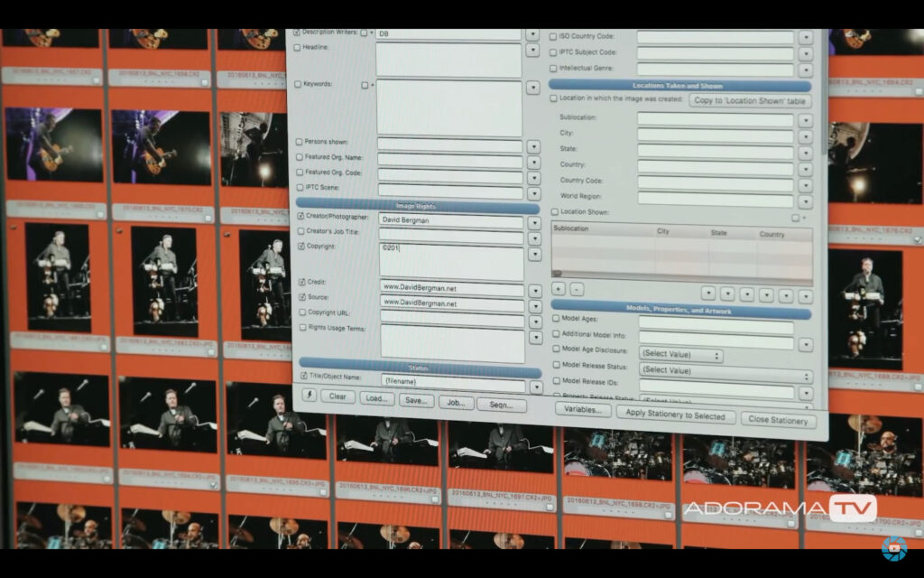
Task: Click the Seqn... button
Action: [x=501, y=405]
